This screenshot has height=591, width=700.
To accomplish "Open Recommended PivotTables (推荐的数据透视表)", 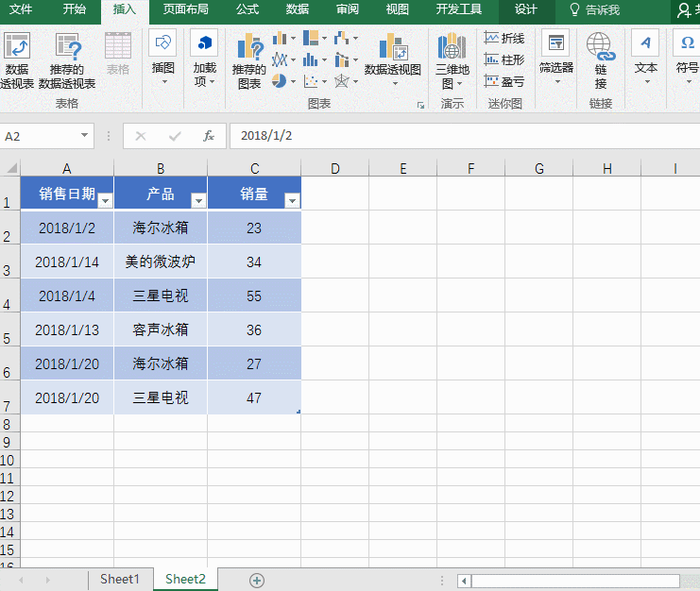I will (67, 47).
